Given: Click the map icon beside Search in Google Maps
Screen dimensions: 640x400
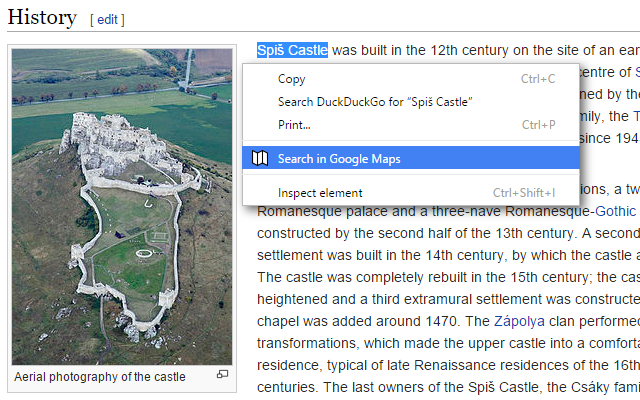Looking at the screenshot, I should [260, 158].
